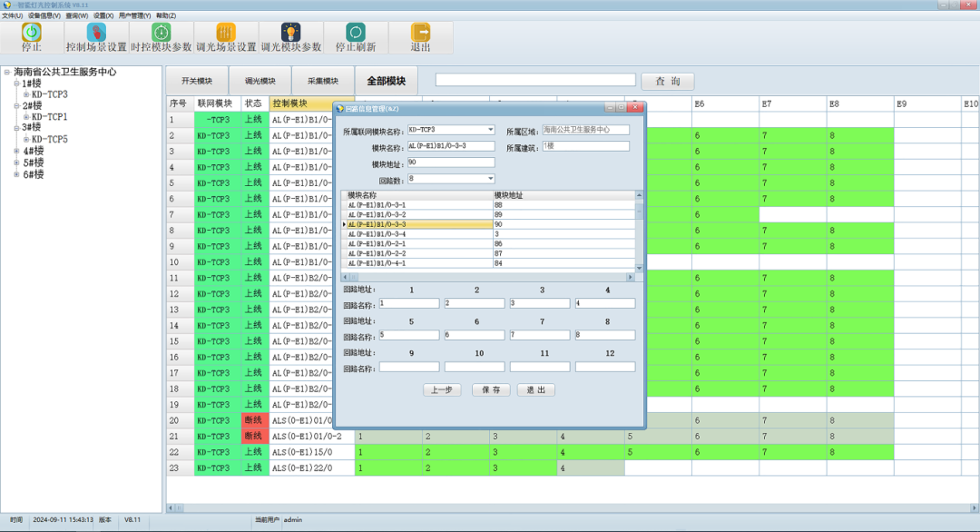Switch to the 调光模块 tab
Image resolution: width=980 pixels, height=532 pixels.
pyautogui.click(x=260, y=81)
